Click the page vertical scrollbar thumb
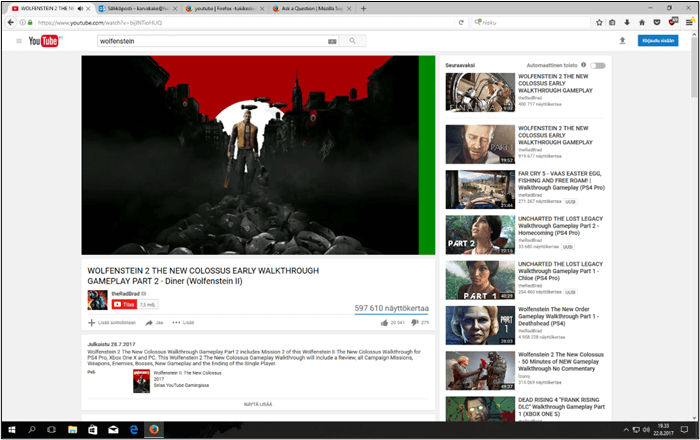The image size is (700, 440). point(694,67)
